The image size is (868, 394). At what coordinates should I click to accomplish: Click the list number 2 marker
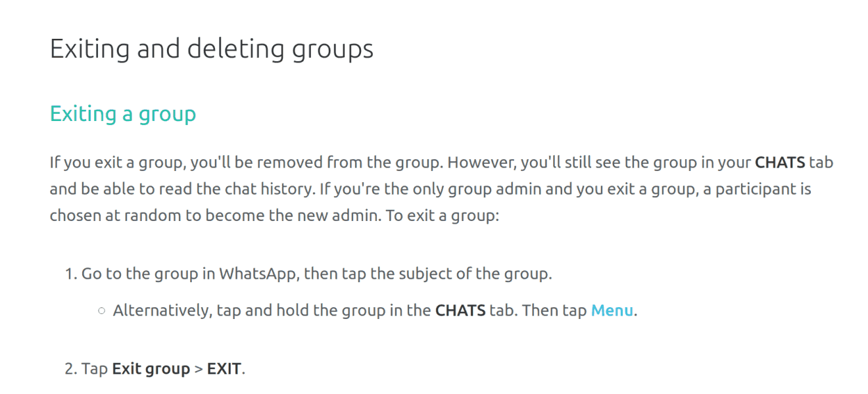tap(71, 368)
